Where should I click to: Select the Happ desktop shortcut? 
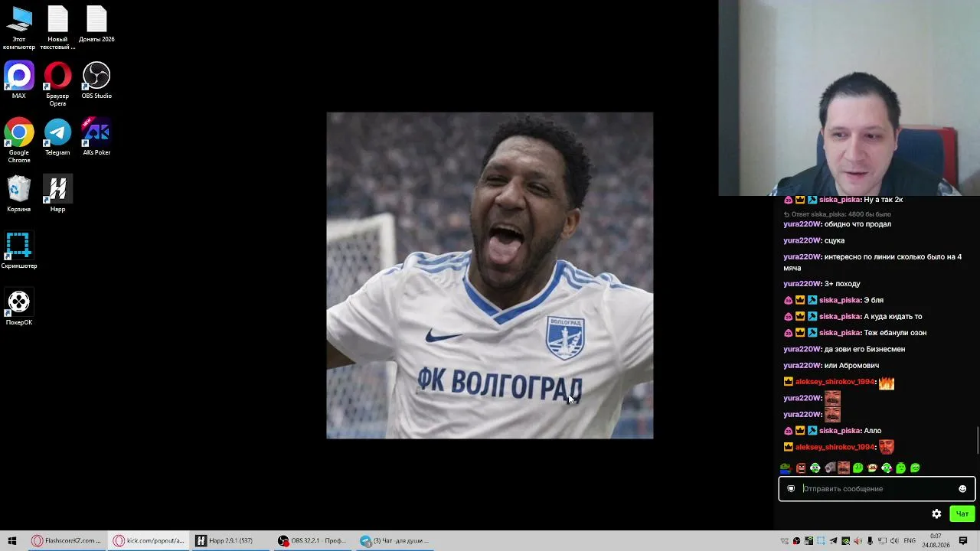pos(57,194)
